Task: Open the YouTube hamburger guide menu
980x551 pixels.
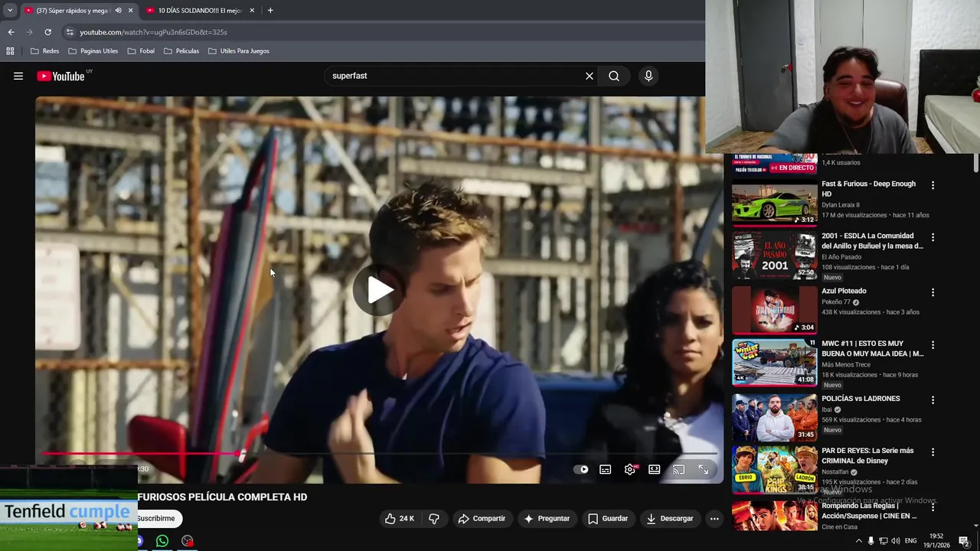Action: 18,76
